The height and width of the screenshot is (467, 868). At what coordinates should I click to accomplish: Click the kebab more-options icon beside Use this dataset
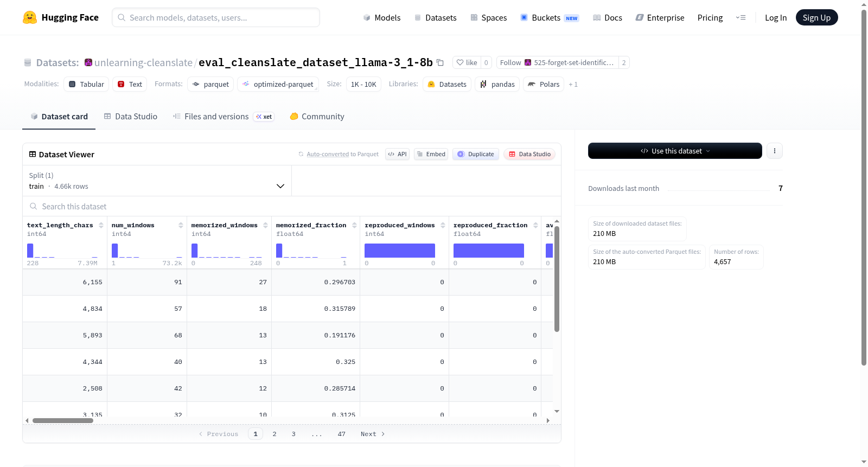pyautogui.click(x=775, y=151)
